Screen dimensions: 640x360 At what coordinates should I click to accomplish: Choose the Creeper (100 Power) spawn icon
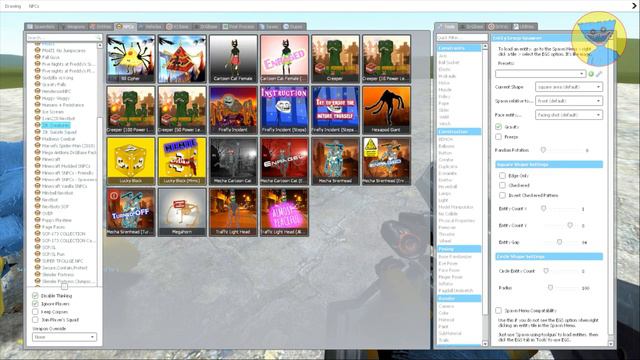[x=131, y=110]
